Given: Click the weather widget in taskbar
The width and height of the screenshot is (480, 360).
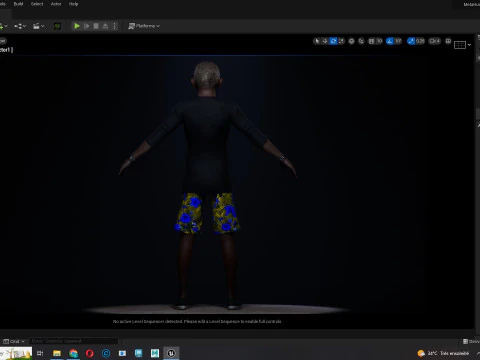Looking at the screenshot, I should [x=443, y=353].
